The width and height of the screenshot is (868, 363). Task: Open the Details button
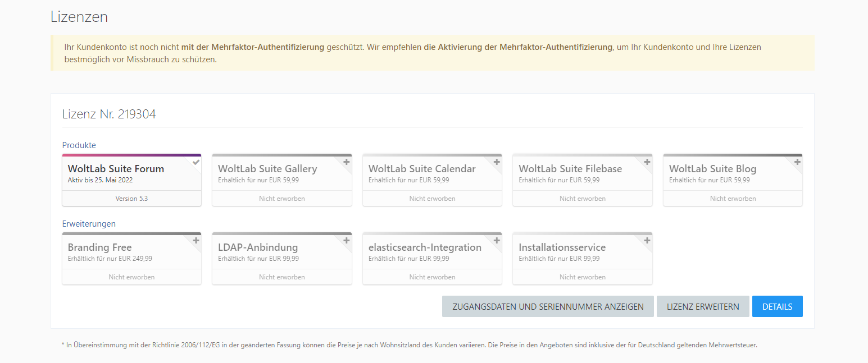click(x=777, y=306)
